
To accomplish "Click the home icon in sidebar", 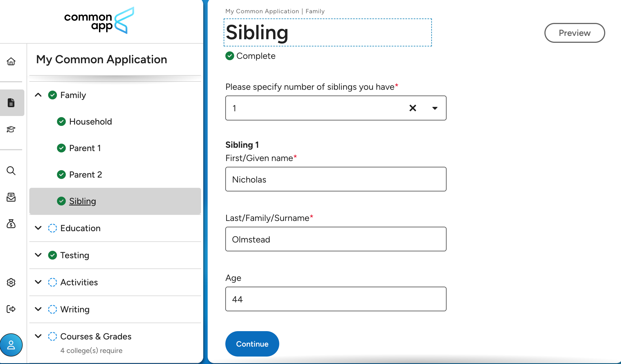I will (11, 61).
